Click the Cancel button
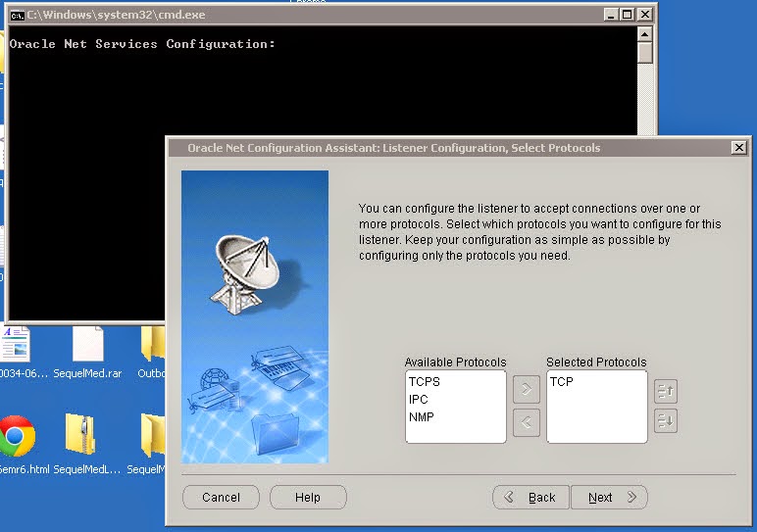The image size is (757, 532). pyautogui.click(x=221, y=498)
